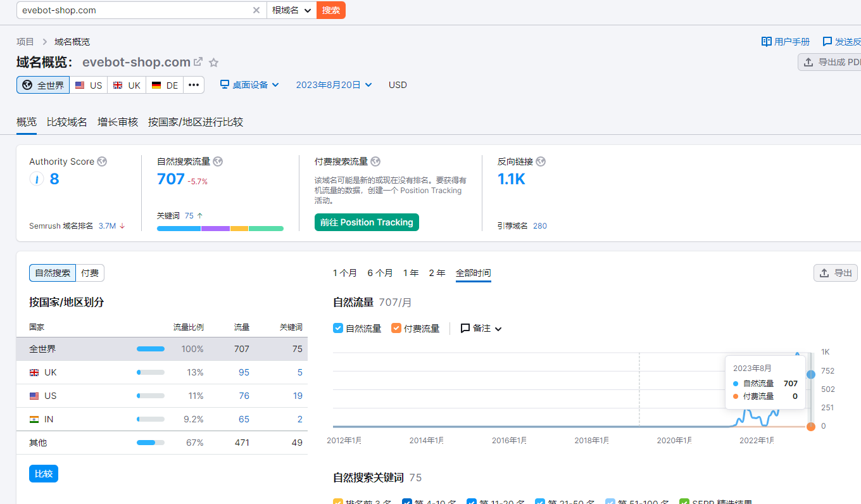The image size is (861, 504).
Task: Click Position Tracking text link
Action: [x=430, y=191]
